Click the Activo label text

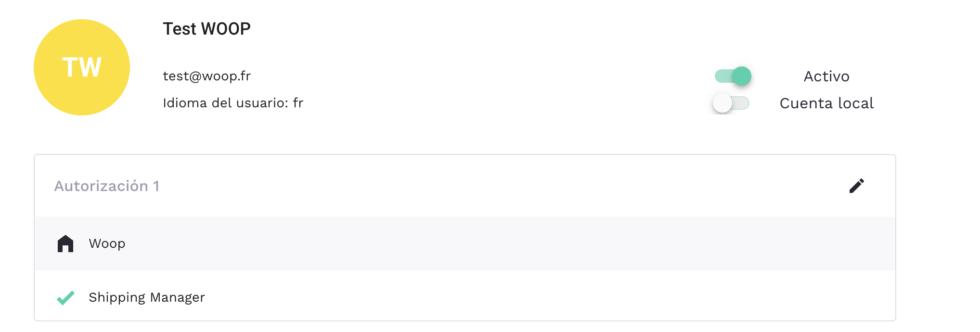[826, 77]
